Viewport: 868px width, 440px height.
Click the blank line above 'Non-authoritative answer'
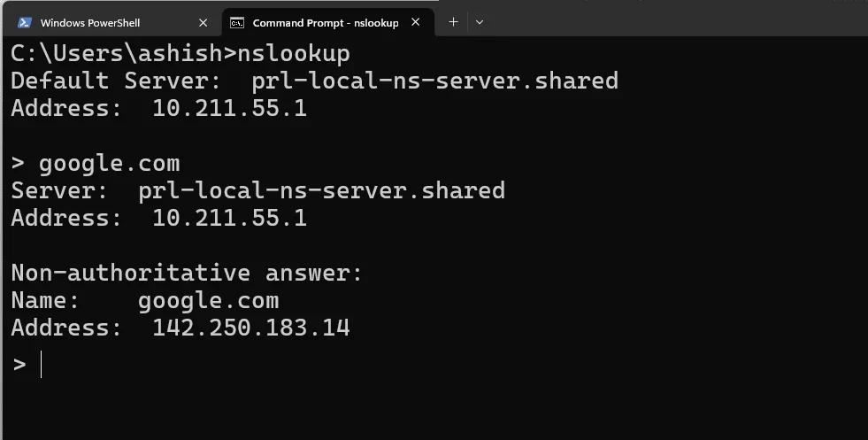click(x=265, y=246)
